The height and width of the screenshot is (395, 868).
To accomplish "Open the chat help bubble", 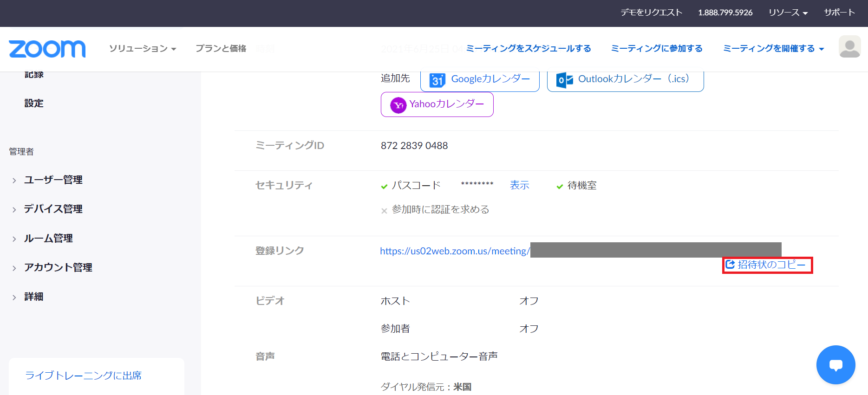I will 835,365.
